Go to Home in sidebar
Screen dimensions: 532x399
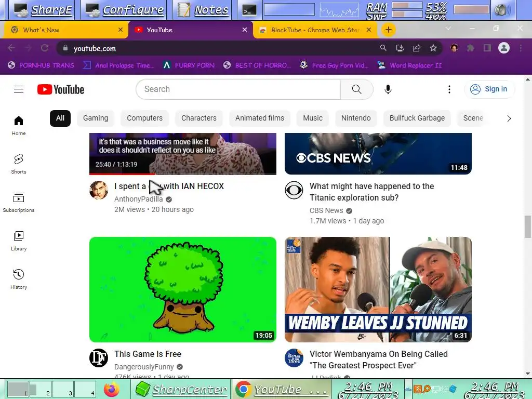pyautogui.click(x=19, y=126)
